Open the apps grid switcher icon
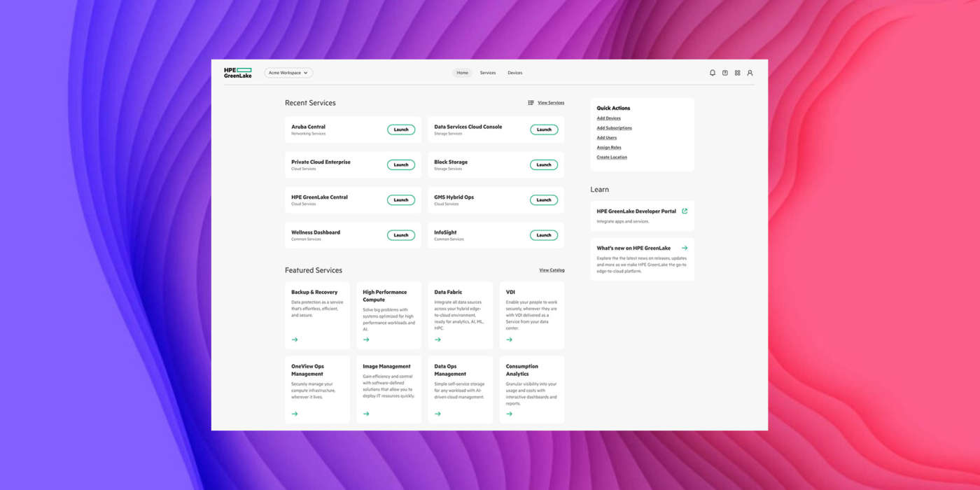The height and width of the screenshot is (490, 980). coord(737,73)
